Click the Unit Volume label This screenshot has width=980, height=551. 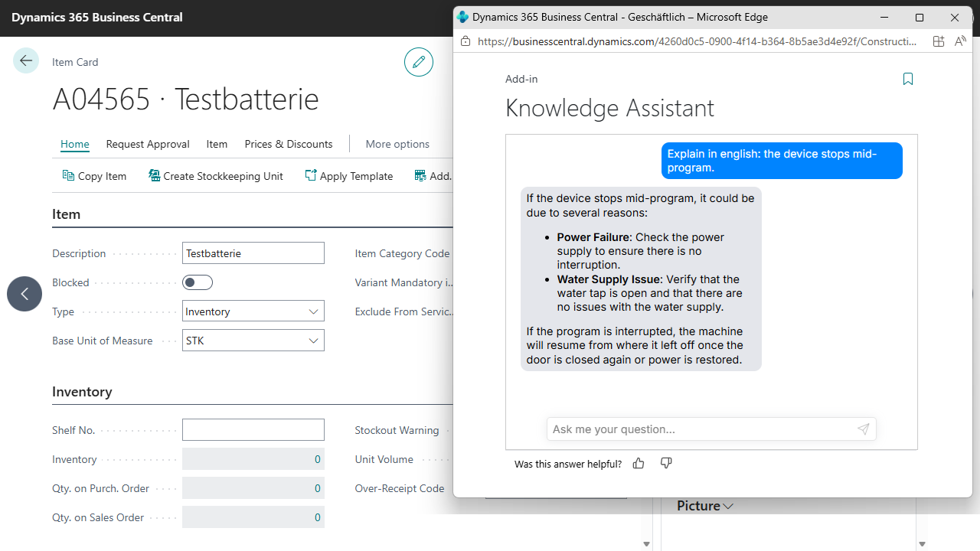(x=384, y=459)
